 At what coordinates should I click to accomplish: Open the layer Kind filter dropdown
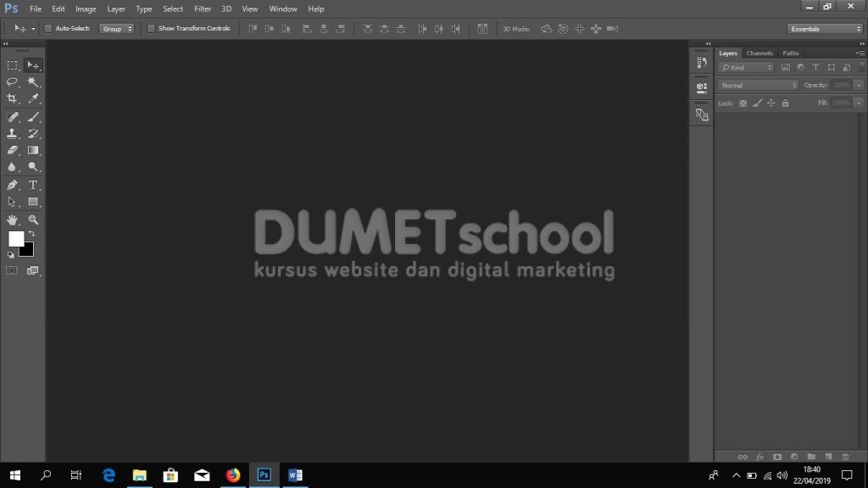[746, 68]
